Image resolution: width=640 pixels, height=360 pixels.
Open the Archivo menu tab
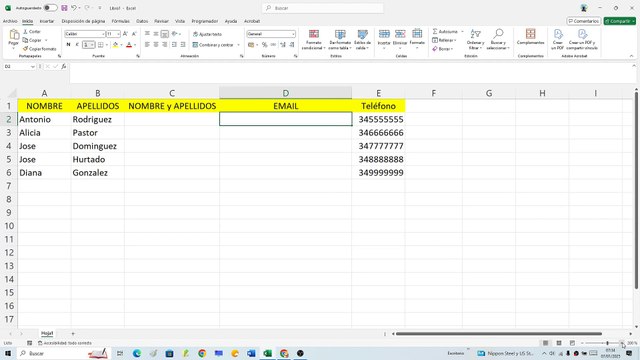click(x=10, y=21)
